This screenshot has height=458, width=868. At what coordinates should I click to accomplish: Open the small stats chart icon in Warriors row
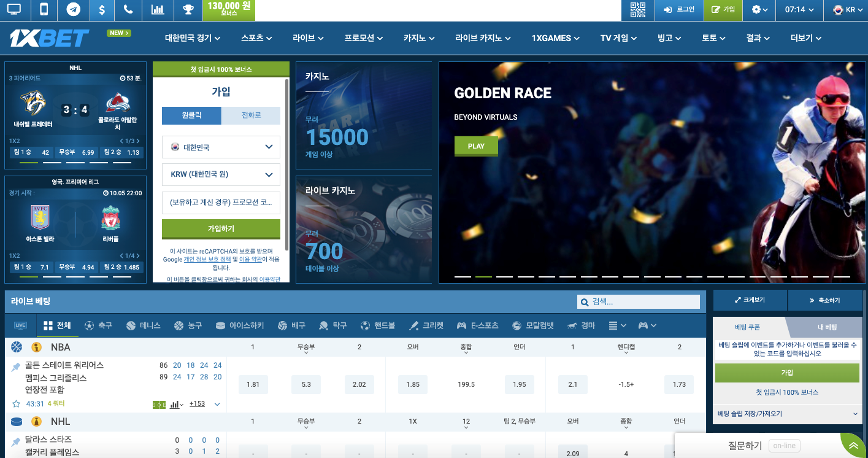point(177,404)
